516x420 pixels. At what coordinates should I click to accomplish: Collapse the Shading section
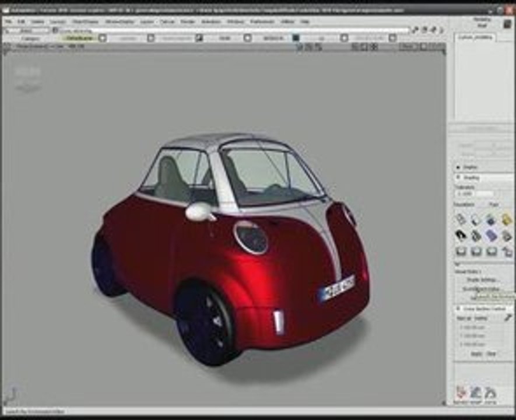[458, 177]
